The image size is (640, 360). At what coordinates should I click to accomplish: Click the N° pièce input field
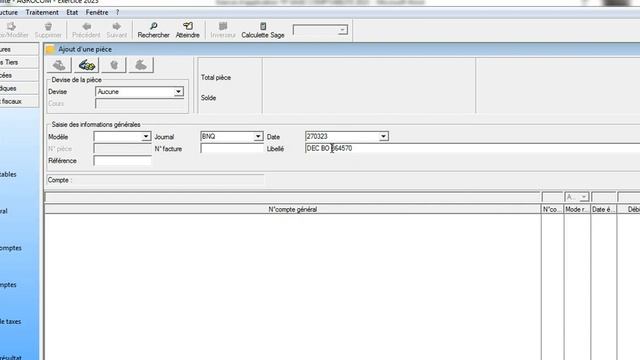coord(122,149)
